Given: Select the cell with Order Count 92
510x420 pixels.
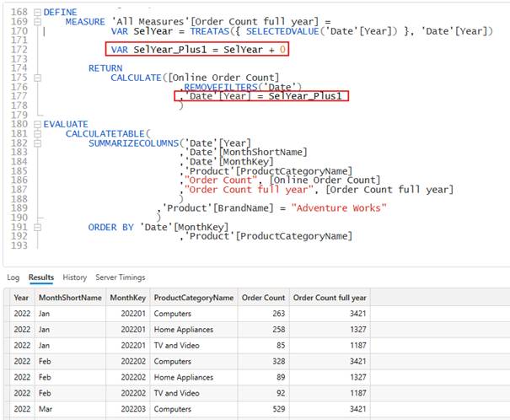Looking at the screenshot, I should (264, 393).
